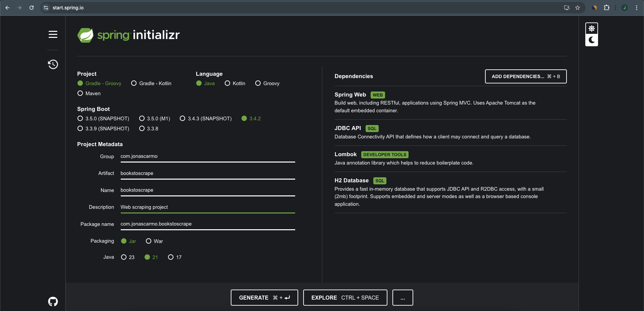Open the Chrome profile avatar
Screen dimensions: 644x311
[x=625, y=8]
